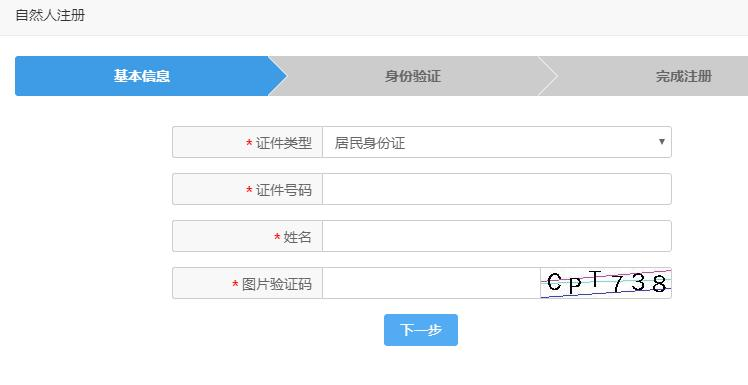Viewport: 748px width, 385px height.
Task: Click the 自然人注册 page title
Action: (x=50, y=15)
